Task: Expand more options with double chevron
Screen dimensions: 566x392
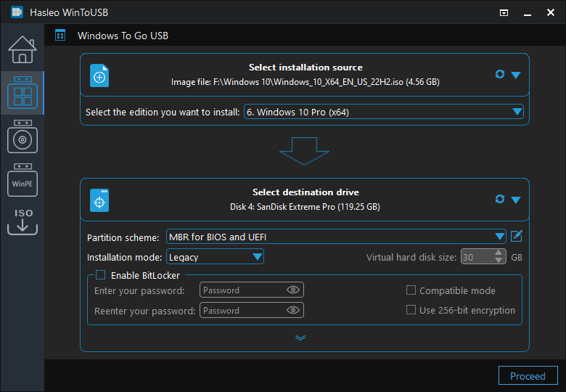Action: coord(300,338)
